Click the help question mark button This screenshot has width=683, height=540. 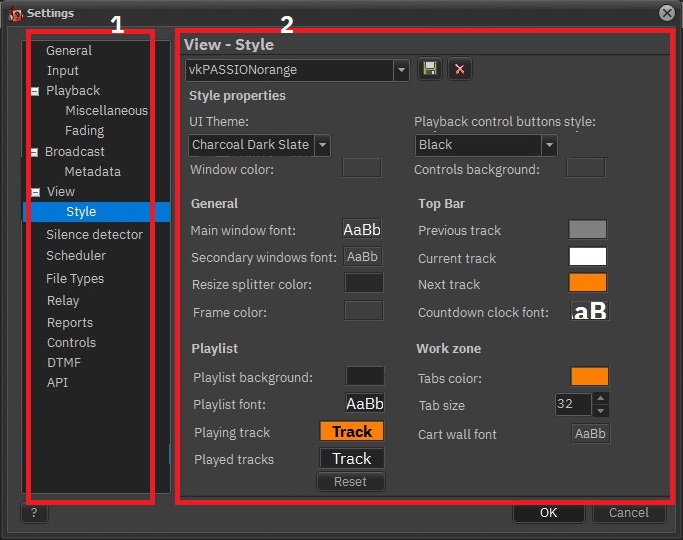pos(34,513)
